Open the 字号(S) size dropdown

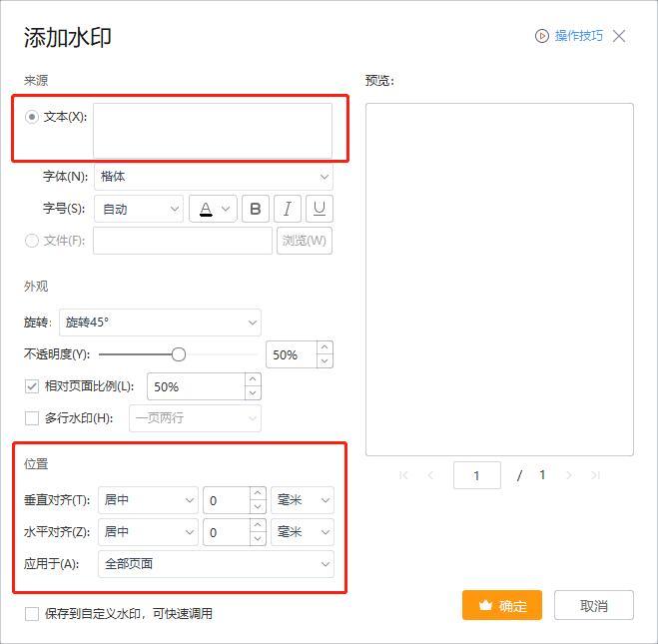[x=139, y=209]
